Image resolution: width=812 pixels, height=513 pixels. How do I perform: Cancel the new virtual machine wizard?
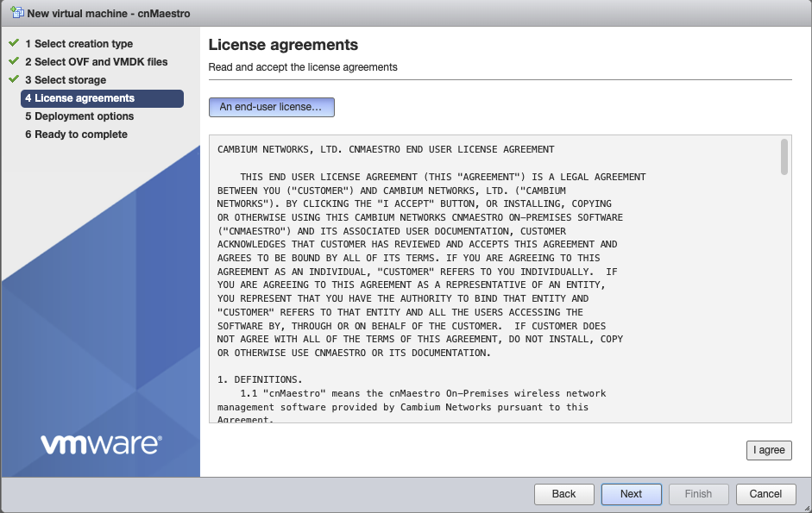point(765,494)
